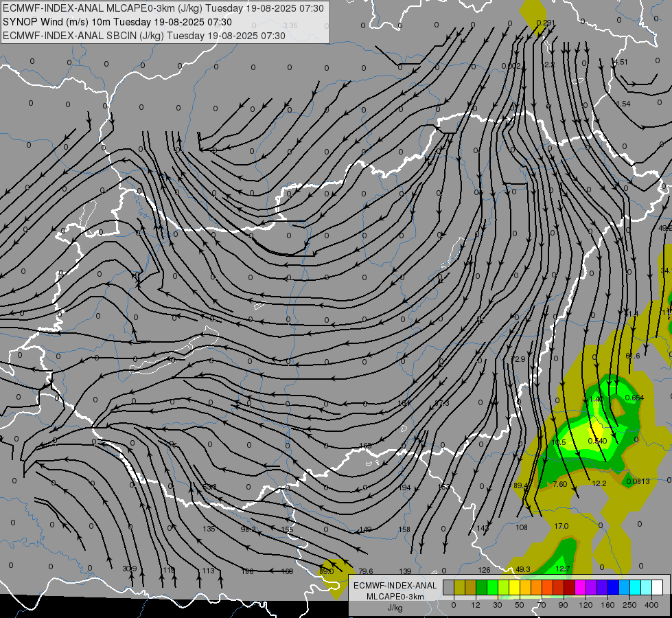672x618 pixels.
Task: Click the map value '194'
Action: coord(404,488)
